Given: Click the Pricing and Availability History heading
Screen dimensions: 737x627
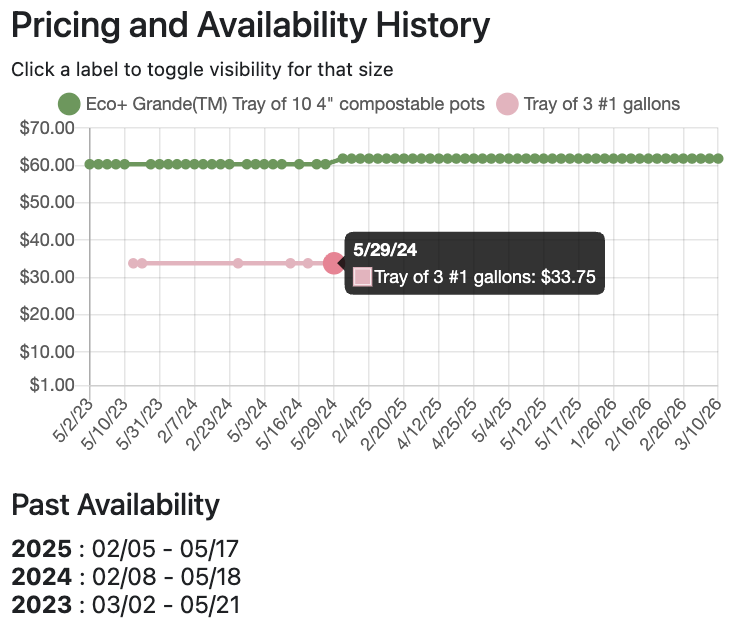Looking at the screenshot, I should [x=250, y=26].
